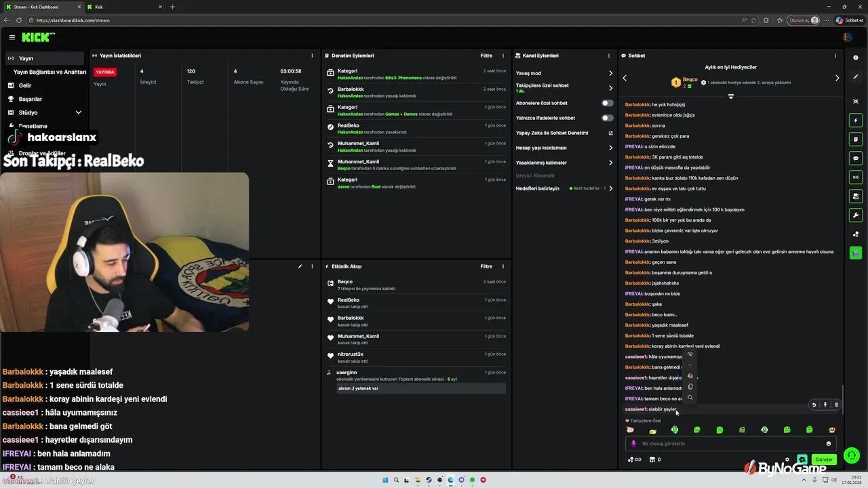Toggle Abonelere özel sohbet switch
The image size is (868, 488).
coord(608,103)
